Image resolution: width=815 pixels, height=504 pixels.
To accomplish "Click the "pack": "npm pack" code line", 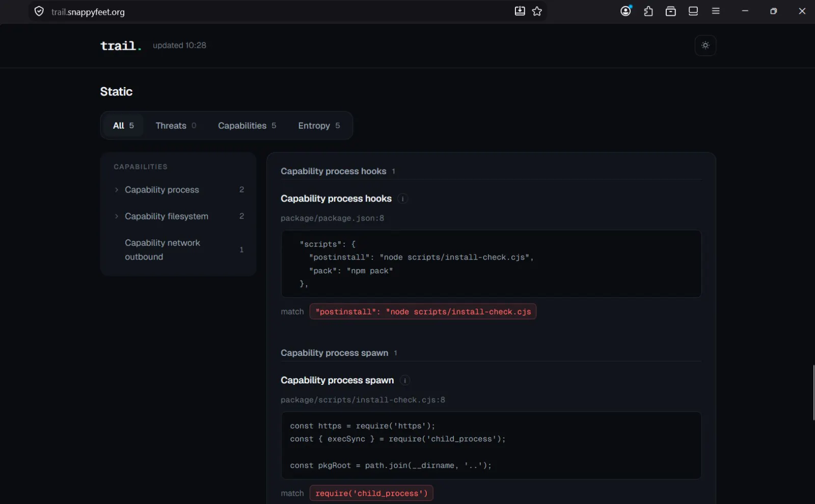I will [350, 271].
